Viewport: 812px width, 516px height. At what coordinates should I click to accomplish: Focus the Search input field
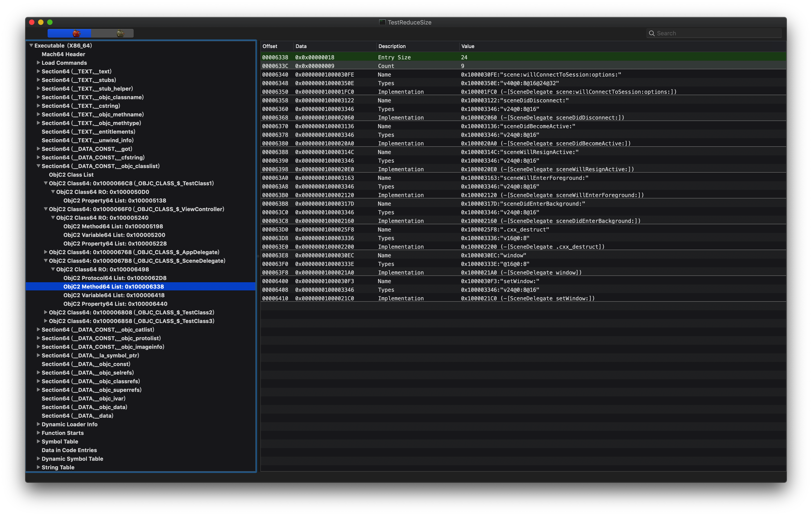point(714,33)
